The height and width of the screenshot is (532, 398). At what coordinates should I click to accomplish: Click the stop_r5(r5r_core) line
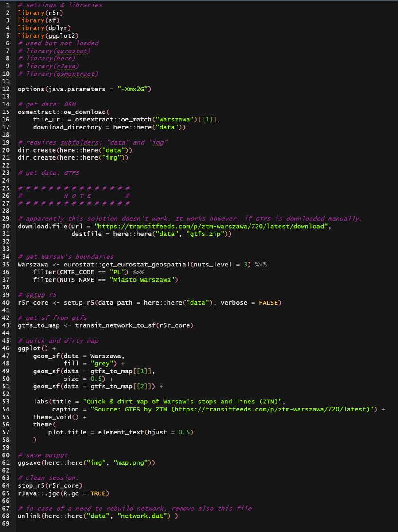click(50, 486)
